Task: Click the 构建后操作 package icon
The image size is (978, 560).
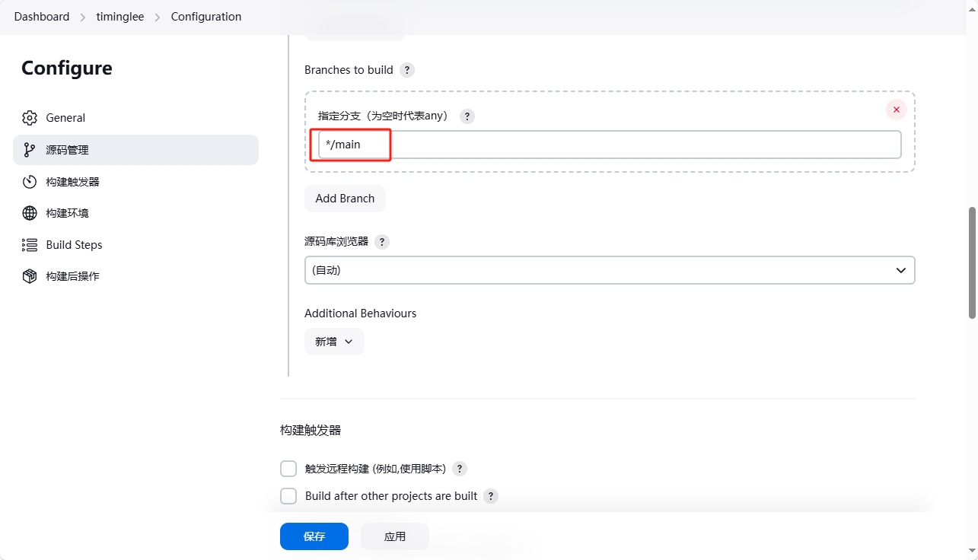Action: [30, 276]
